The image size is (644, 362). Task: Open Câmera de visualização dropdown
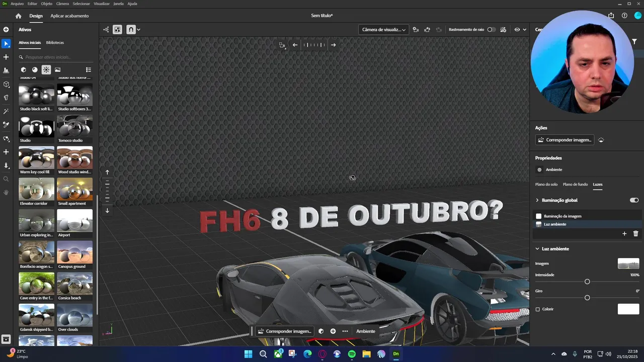tap(384, 30)
